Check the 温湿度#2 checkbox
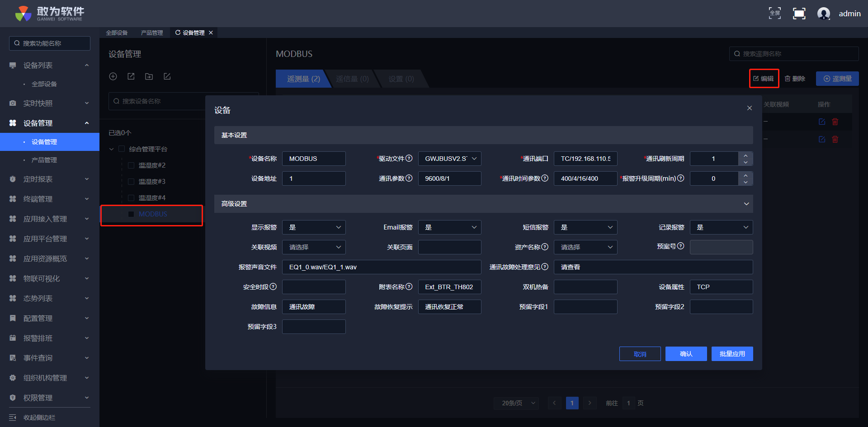 click(x=131, y=165)
